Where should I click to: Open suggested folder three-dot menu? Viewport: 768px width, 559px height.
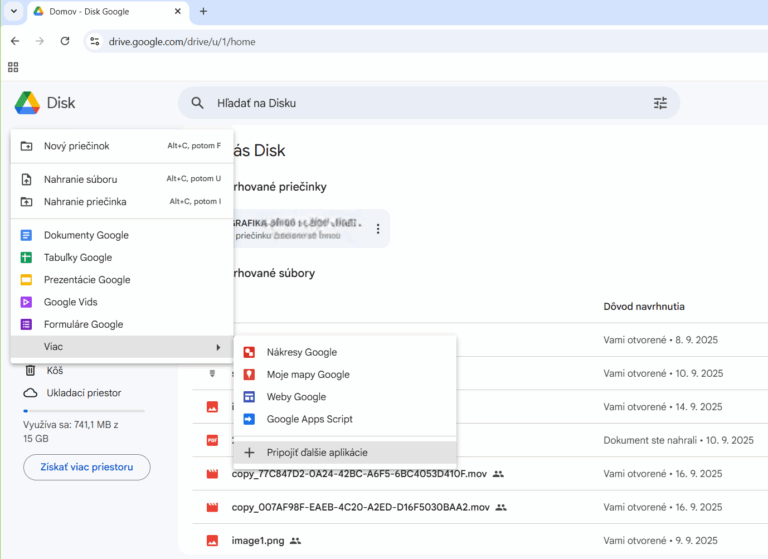[378, 229]
